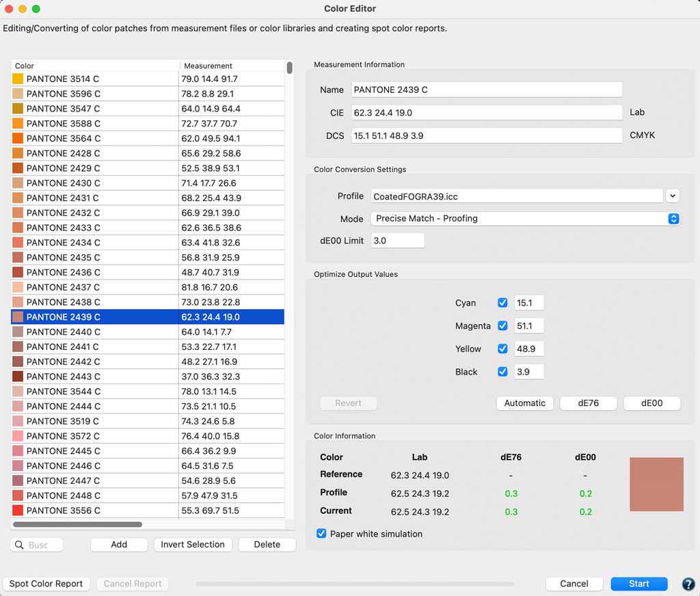Select the PANTONE 2430 C row
Viewport: 700px width, 596px height.
(148, 183)
